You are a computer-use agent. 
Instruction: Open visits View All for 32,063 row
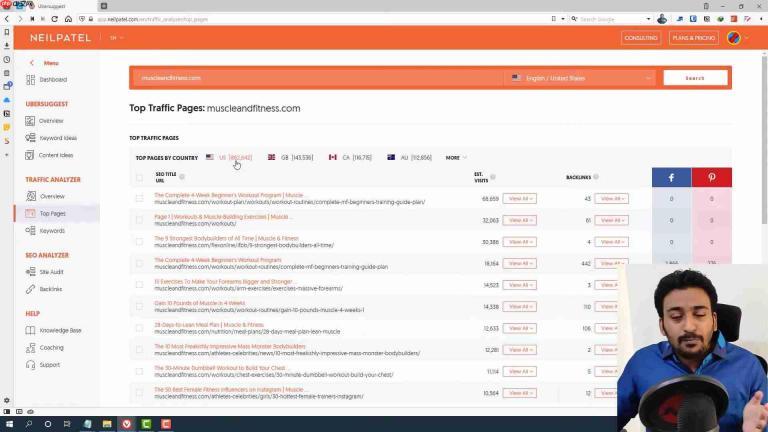[519, 220]
